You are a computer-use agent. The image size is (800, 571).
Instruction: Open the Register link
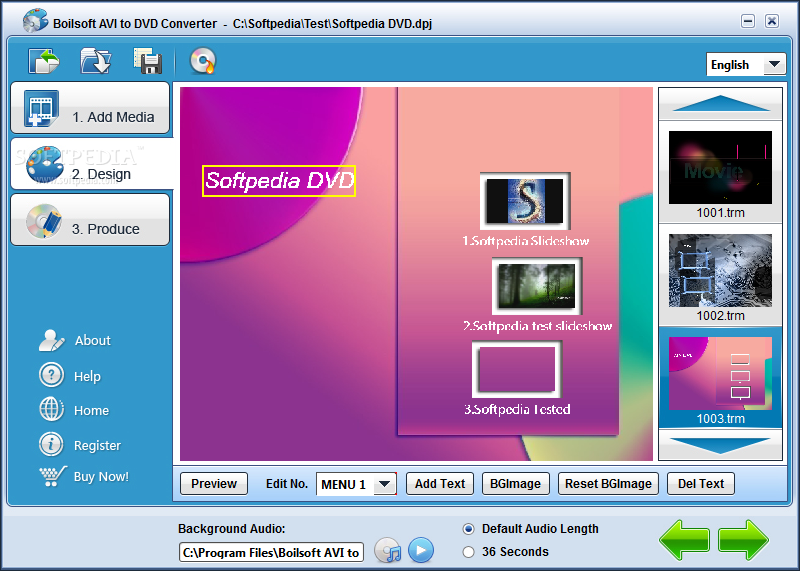click(x=97, y=445)
